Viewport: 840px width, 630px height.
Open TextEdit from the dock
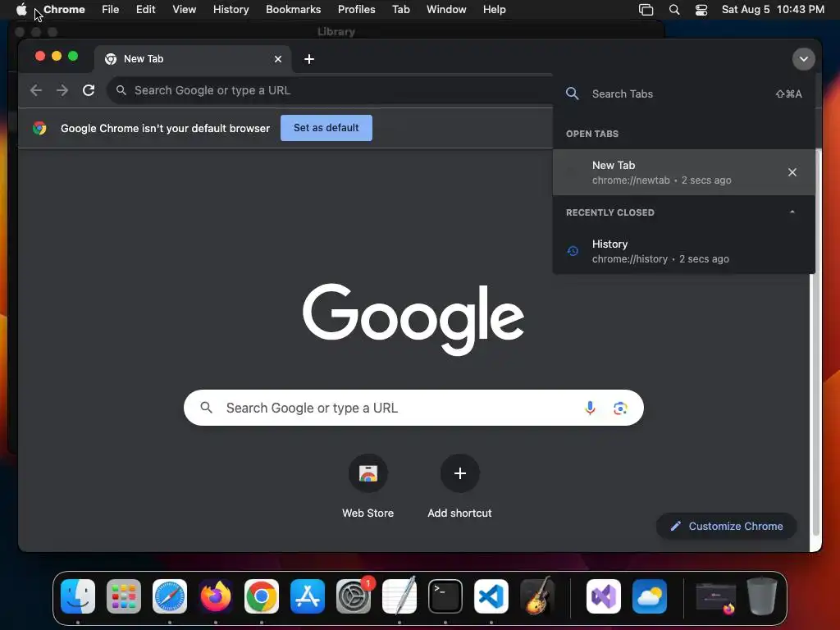pos(399,596)
